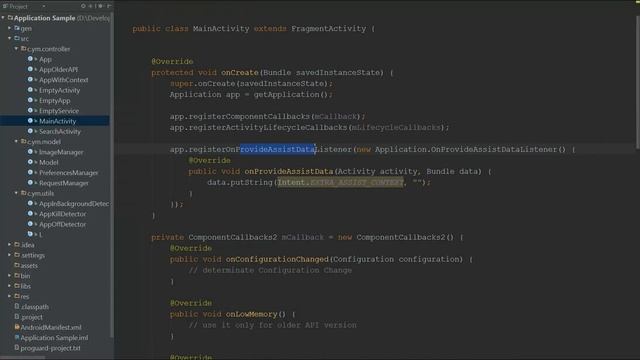Click the ImageManager class icon
640x360 pixels.
30,151
